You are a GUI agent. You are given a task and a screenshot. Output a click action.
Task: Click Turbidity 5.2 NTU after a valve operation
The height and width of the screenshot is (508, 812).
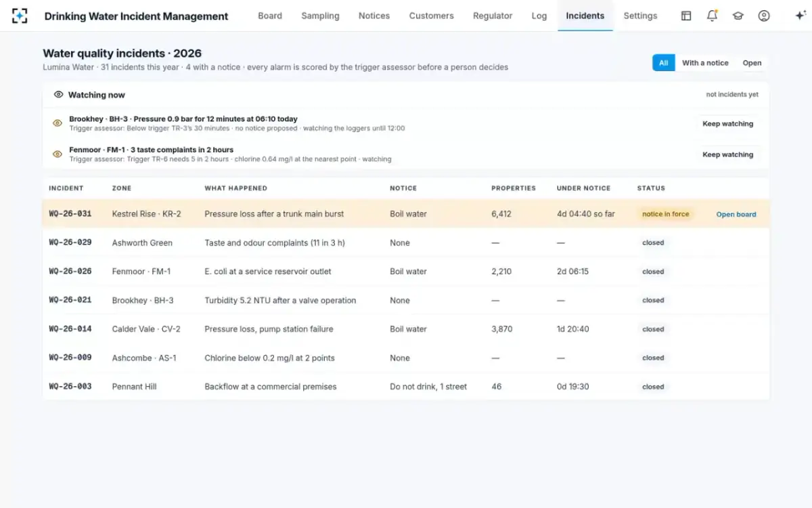280,300
